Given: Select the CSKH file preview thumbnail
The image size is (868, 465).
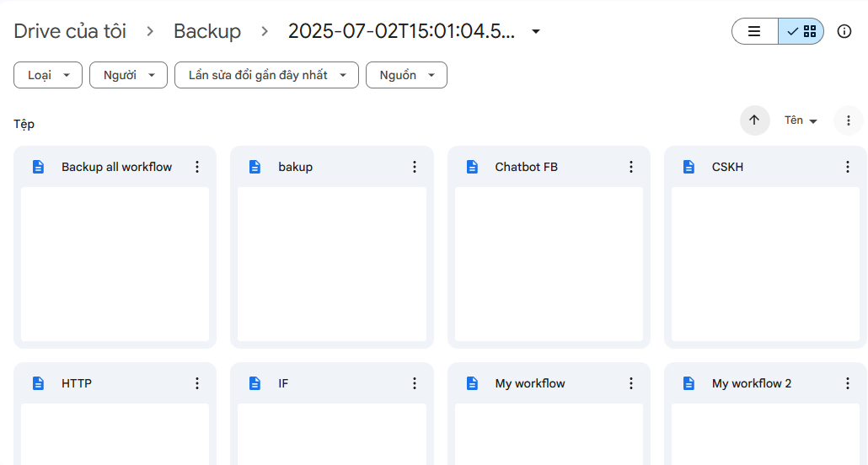Looking at the screenshot, I should [765, 264].
